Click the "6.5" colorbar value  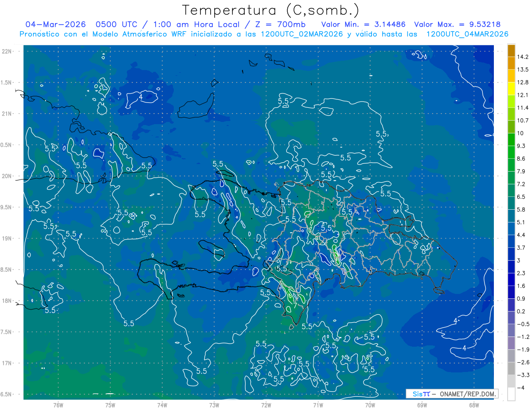[x=521, y=197]
